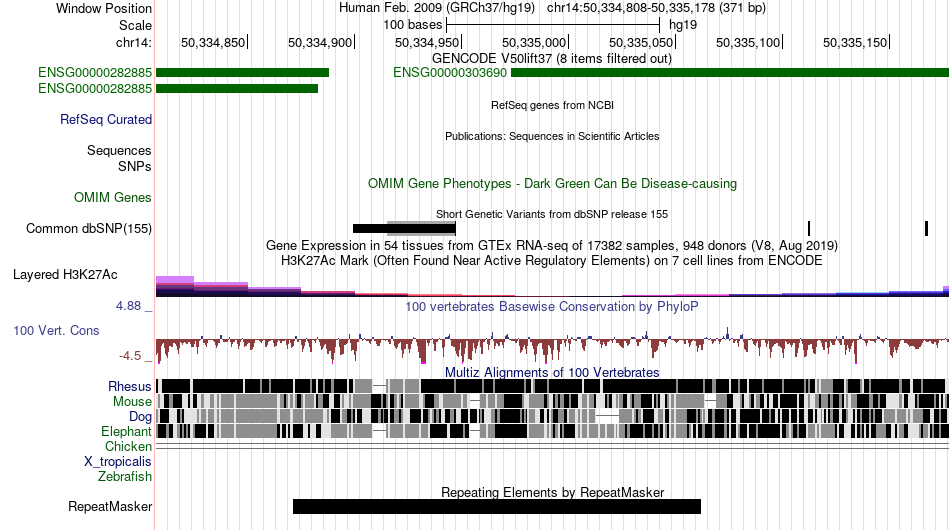Click the 50,335,000 ruler position
The image size is (950, 530).
(x=534, y=42)
